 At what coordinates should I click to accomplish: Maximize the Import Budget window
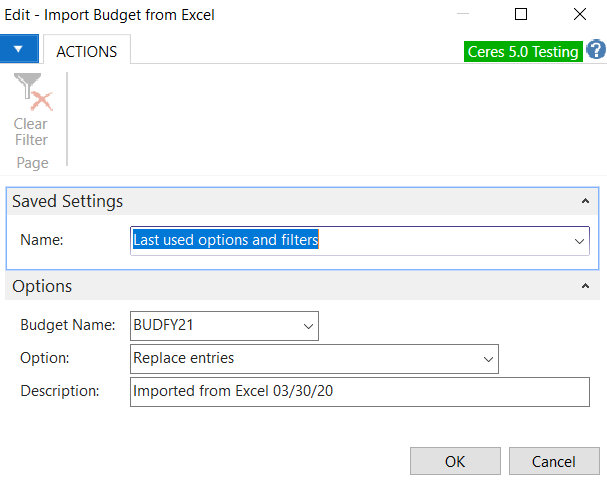click(521, 15)
